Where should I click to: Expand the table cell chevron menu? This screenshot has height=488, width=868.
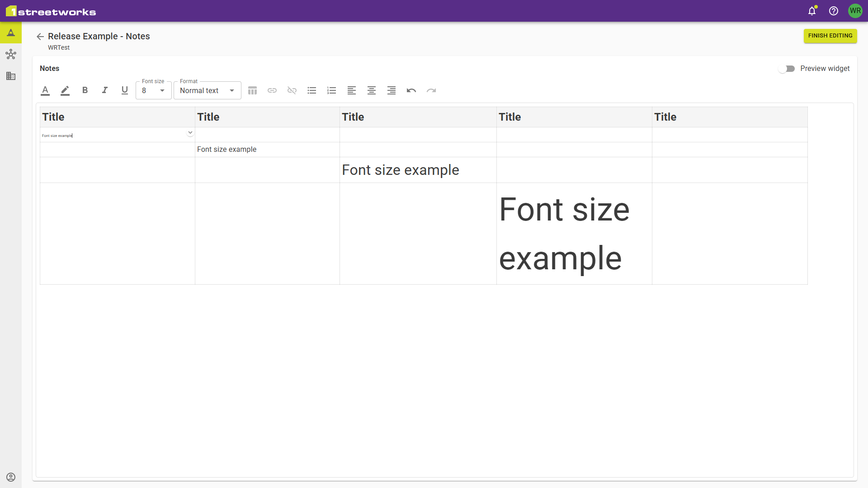pyautogui.click(x=190, y=132)
